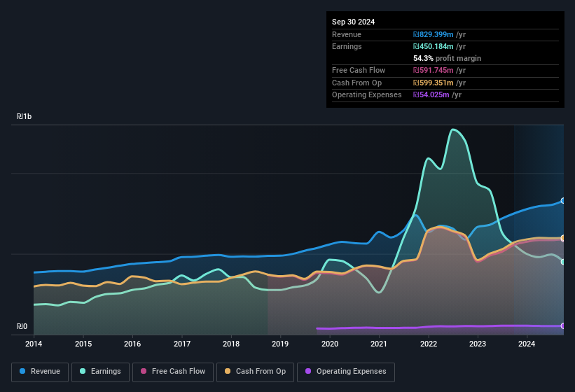Click the 2016 x-axis label
This screenshot has height=392, width=575.
[x=132, y=344]
